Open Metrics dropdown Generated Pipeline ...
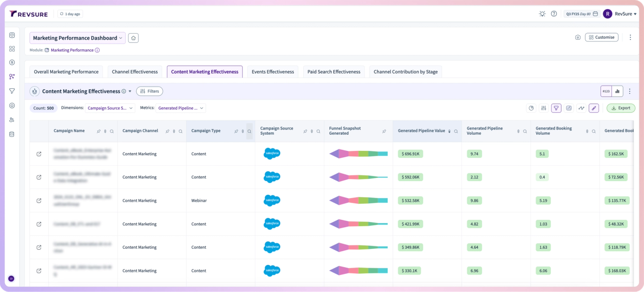This screenshot has width=644, height=292. [x=181, y=108]
